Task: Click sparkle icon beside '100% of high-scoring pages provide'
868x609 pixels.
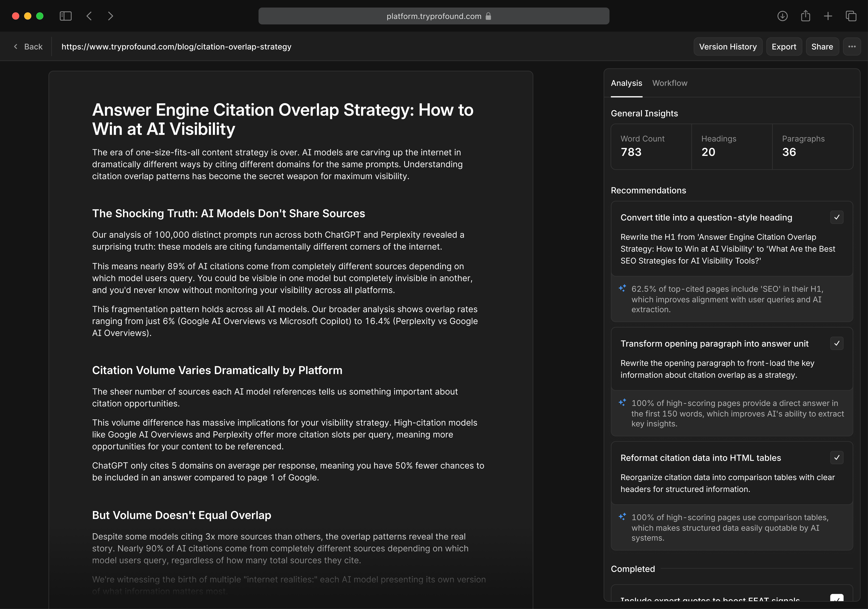Action: click(x=622, y=402)
